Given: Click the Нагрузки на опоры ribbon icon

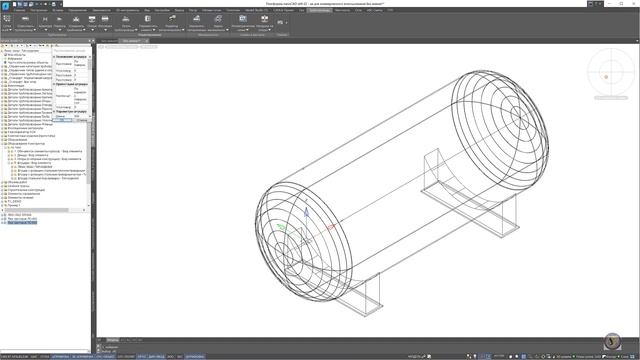Looking at the screenshot, I should (264, 23).
